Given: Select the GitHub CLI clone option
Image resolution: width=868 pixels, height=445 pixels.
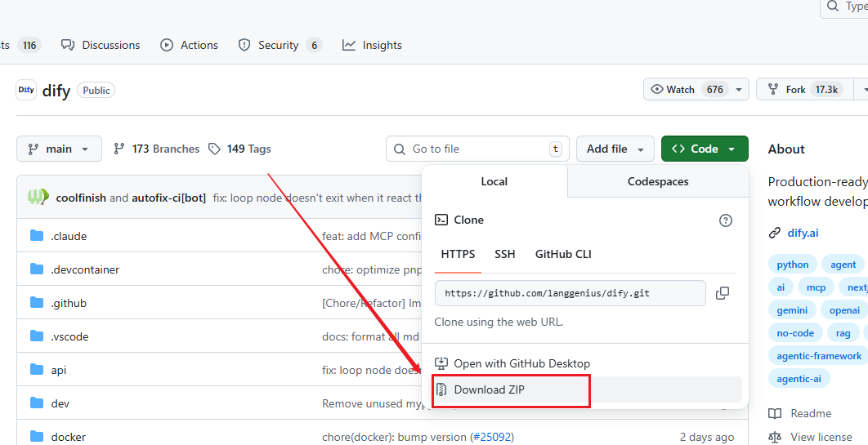Looking at the screenshot, I should pos(563,254).
